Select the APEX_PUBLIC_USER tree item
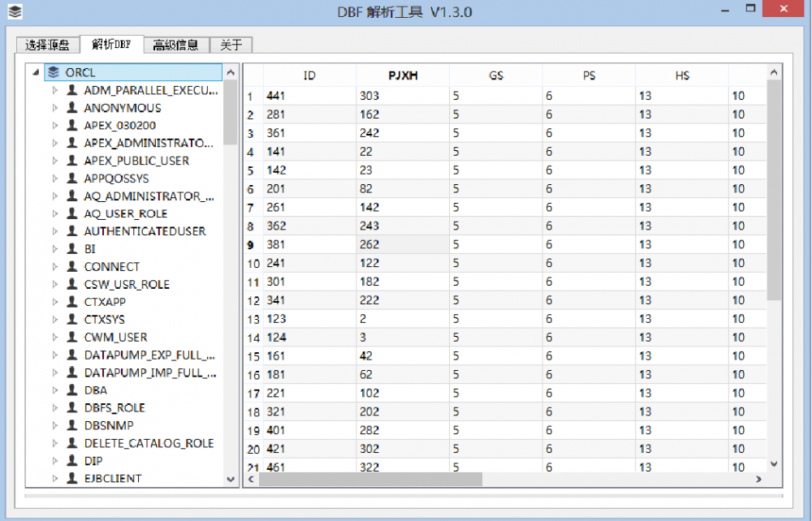Screen dimensions: 812x521 point(136,161)
